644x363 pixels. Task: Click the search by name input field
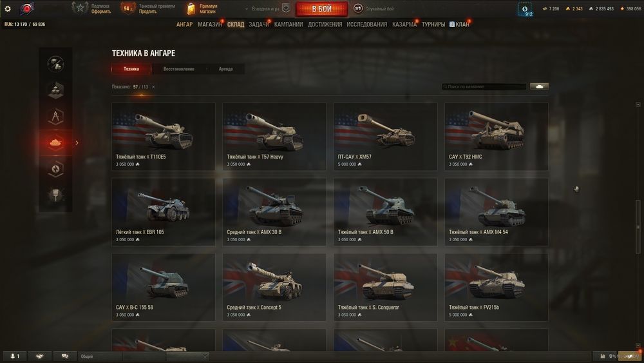pos(484,86)
